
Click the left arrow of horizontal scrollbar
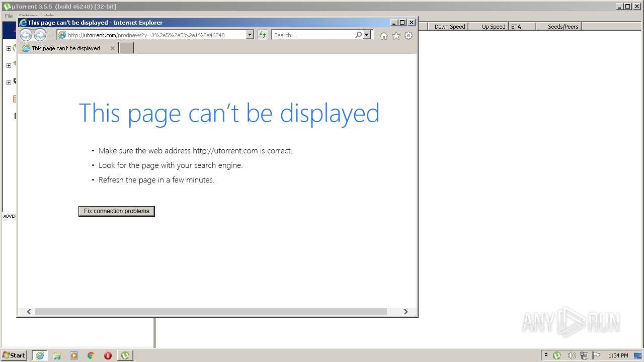pos(29,312)
